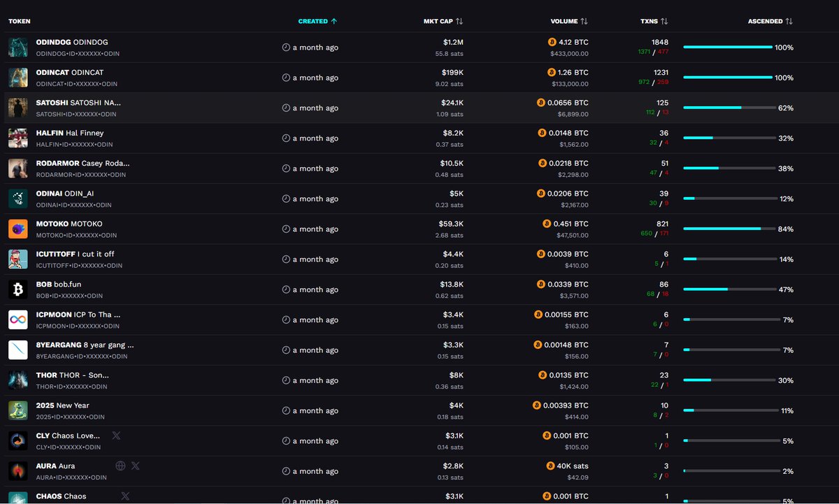
Task: Open the BOB bitcoin logo avatar
Action: click(17, 289)
